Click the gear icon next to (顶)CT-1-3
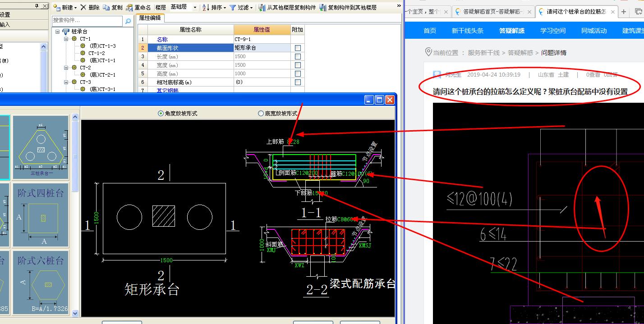 pyautogui.click(x=83, y=46)
